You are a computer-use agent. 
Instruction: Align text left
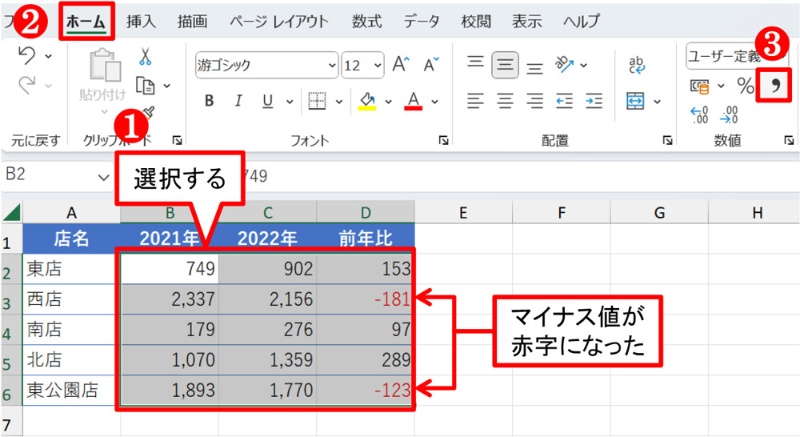point(475,101)
